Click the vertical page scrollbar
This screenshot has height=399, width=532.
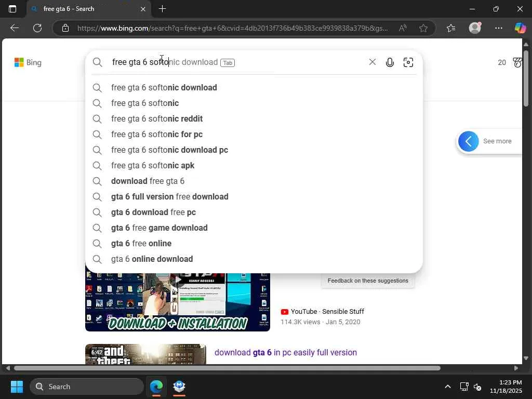coord(526,78)
